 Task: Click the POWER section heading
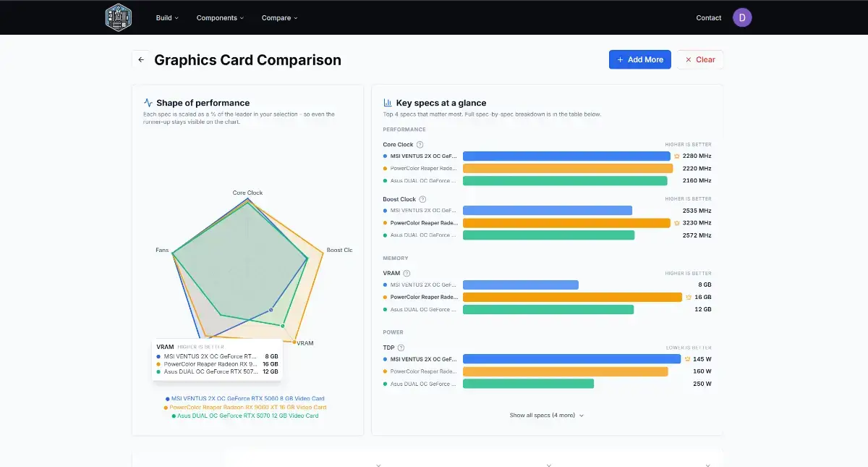coord(393,332)
